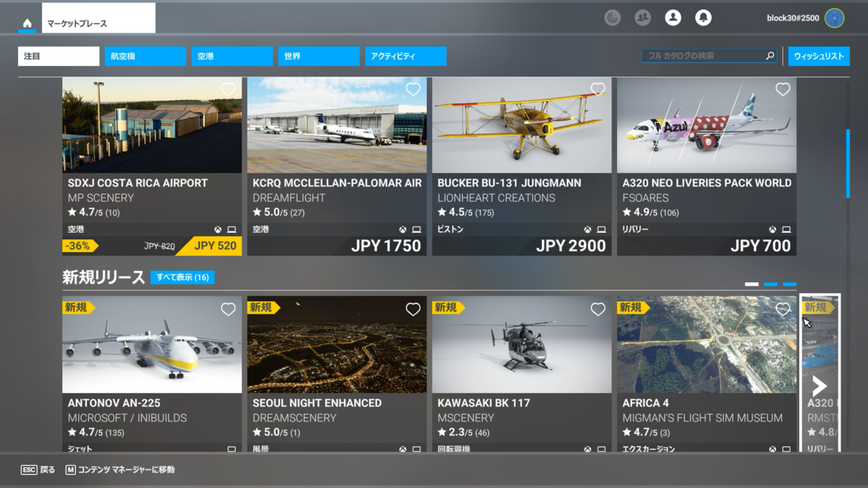Click 新規 badge on Antonov AN-225
The height and width of the screenshot is (488, 868).
78,307
